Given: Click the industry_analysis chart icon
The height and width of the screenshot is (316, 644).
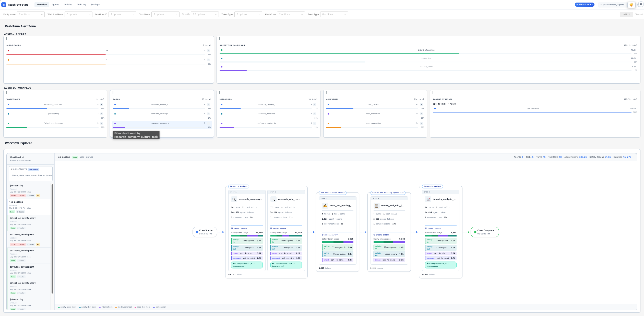Looking at the screenshot, I should pos(428,199).
